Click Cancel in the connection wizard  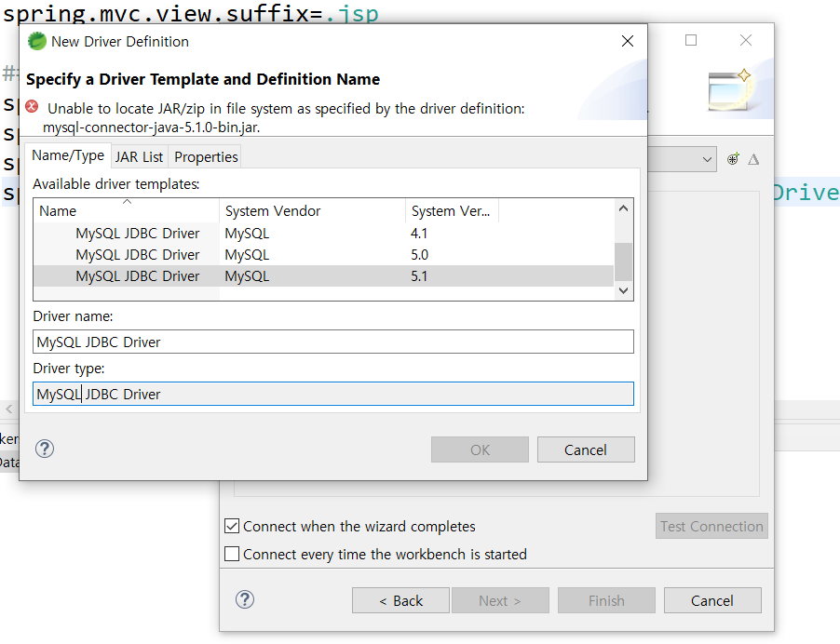click(712, 600)
